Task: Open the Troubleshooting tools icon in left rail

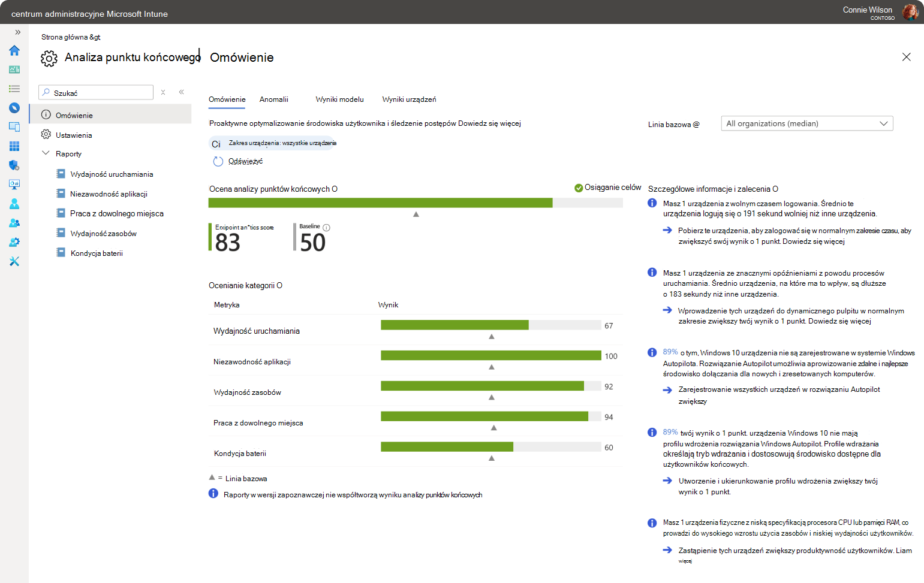Action: 14,261
